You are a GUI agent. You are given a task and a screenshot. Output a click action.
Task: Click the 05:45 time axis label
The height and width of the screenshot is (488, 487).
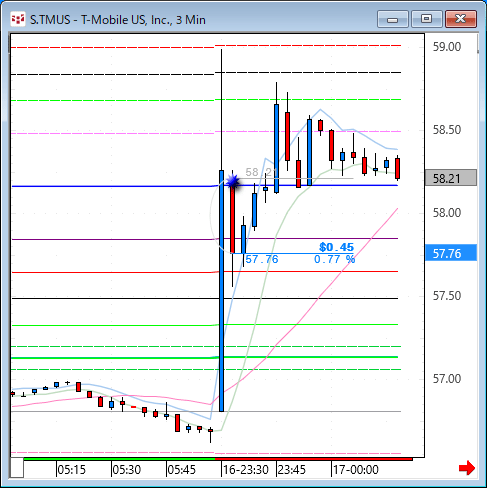(181, 470)
